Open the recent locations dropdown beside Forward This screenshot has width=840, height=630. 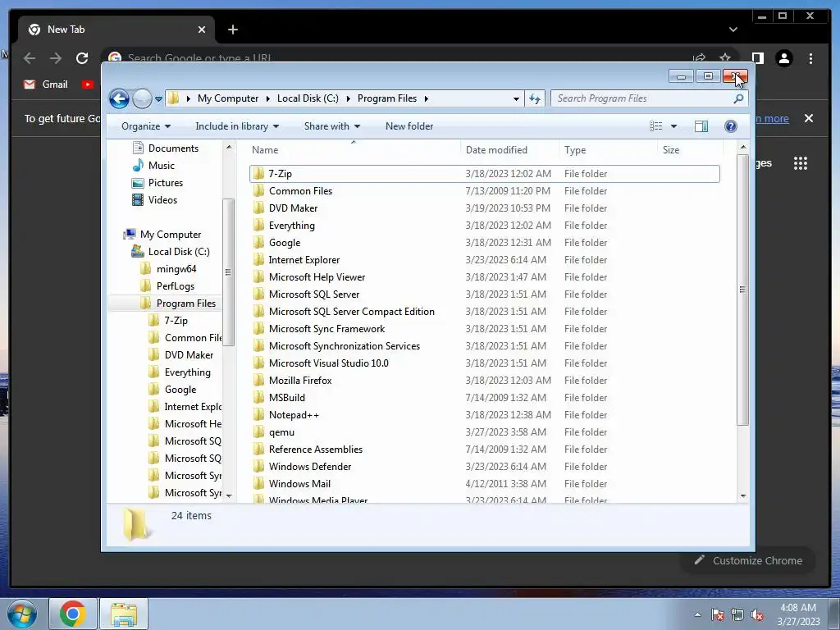point(158,99)
